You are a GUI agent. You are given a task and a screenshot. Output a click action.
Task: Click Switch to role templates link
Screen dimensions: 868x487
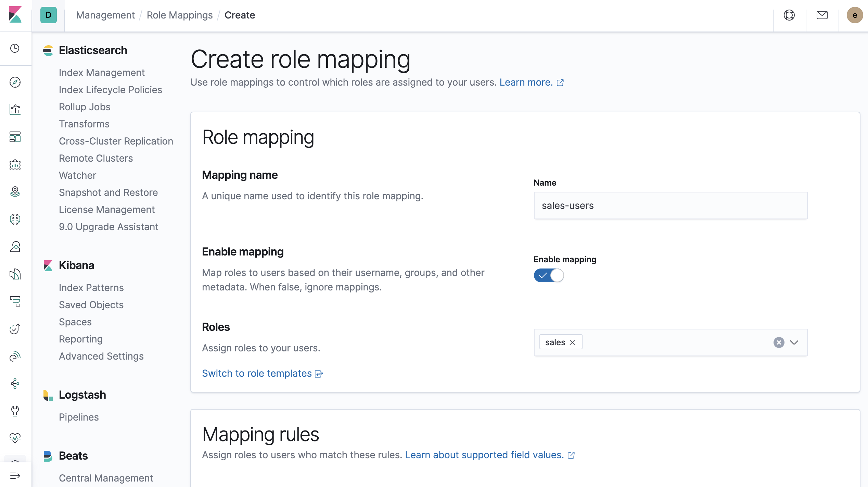pyautogui.click(x=256, y=373)
